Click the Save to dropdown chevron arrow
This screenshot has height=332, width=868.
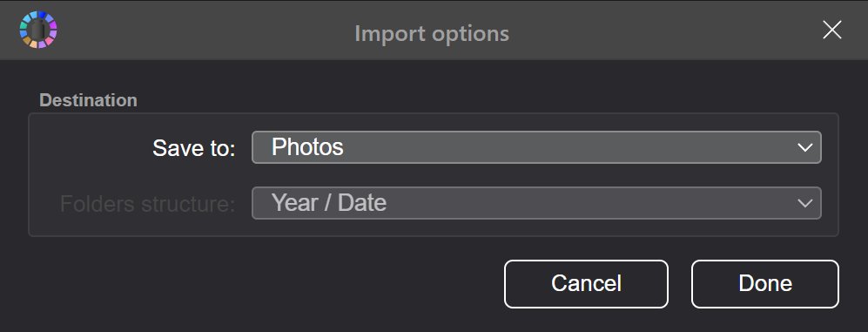coord(805,148)
